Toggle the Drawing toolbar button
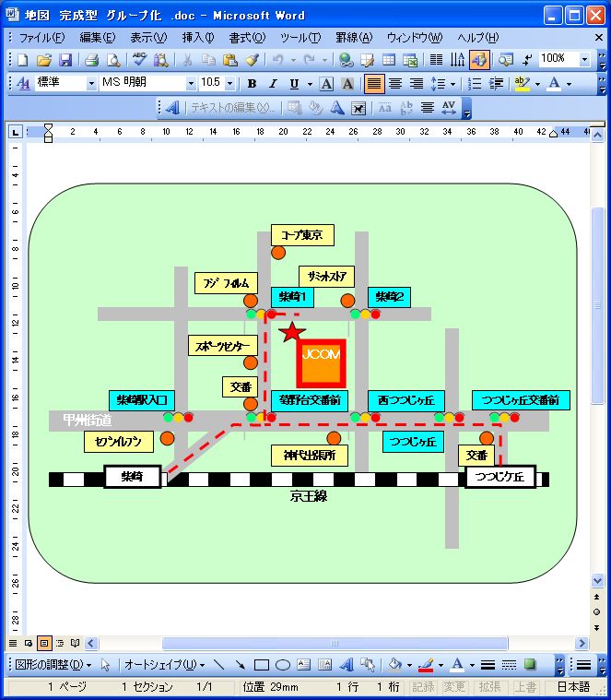 [x=479, y=59]
